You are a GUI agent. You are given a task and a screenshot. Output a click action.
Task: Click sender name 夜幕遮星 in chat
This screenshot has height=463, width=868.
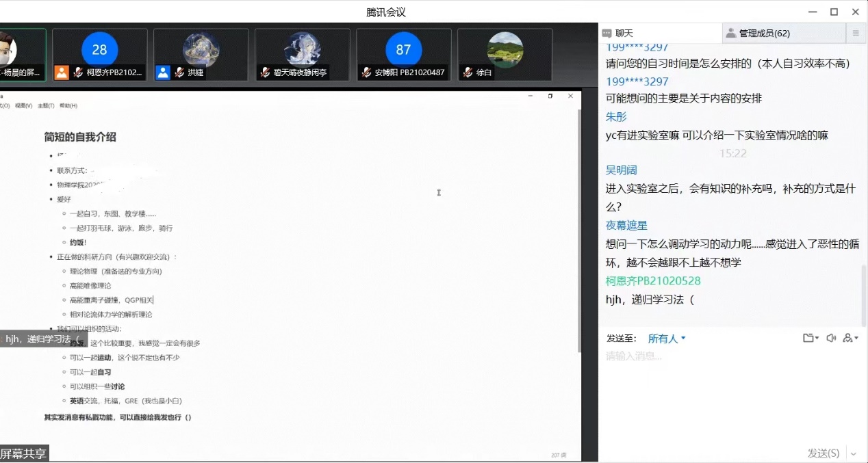(x=626, y=226)
